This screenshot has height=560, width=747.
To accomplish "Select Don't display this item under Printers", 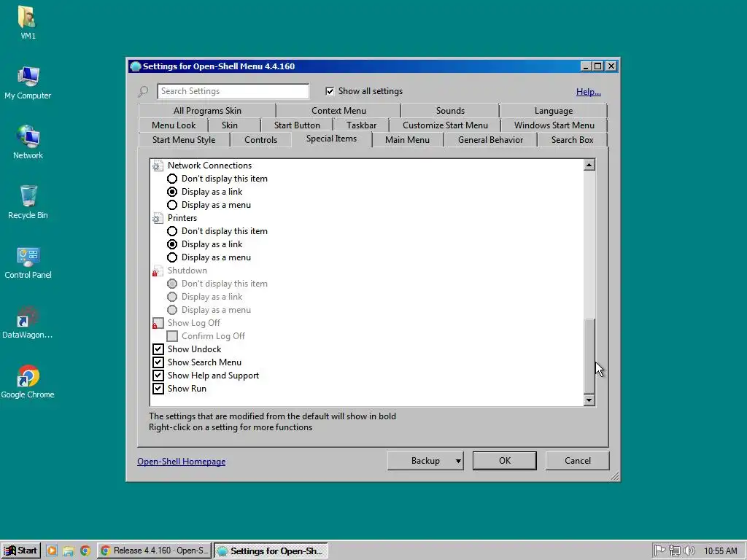I will pos(172,231).
